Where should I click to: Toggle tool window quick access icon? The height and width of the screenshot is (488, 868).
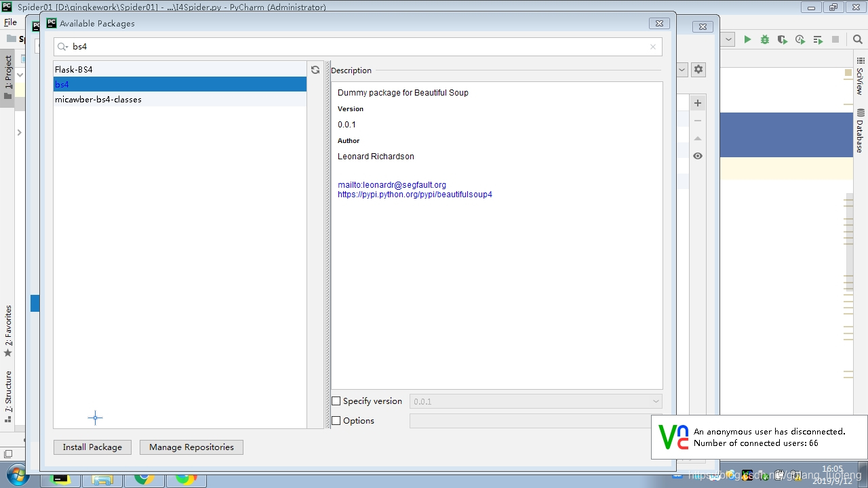point(8,454)
